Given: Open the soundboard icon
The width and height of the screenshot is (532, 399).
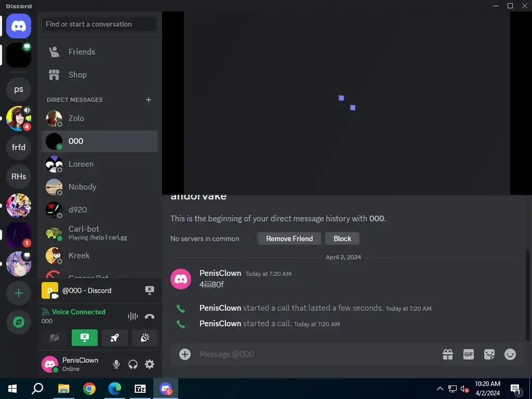Looking at the screenshot, I should (145, 338).
